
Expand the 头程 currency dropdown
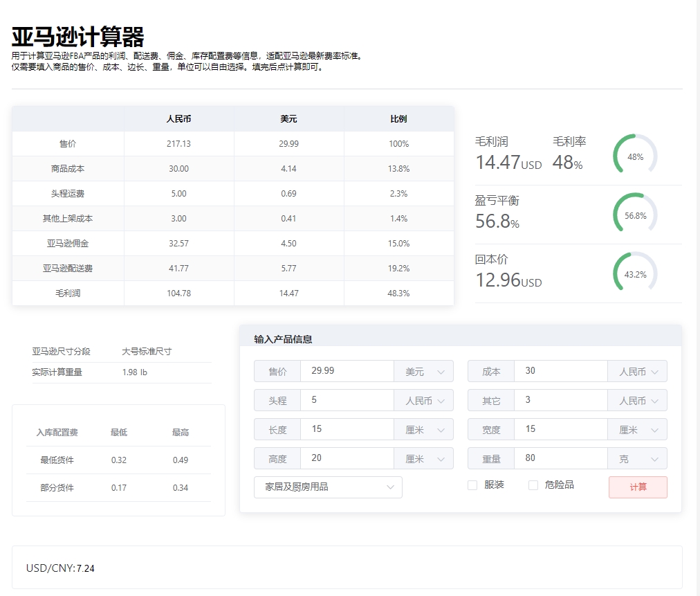423,400
